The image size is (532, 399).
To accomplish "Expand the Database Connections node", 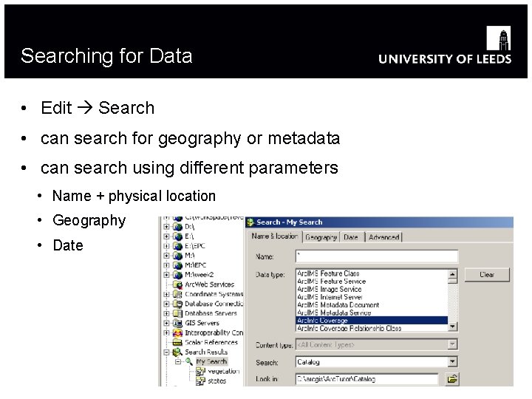I will (x=166, y=304).
